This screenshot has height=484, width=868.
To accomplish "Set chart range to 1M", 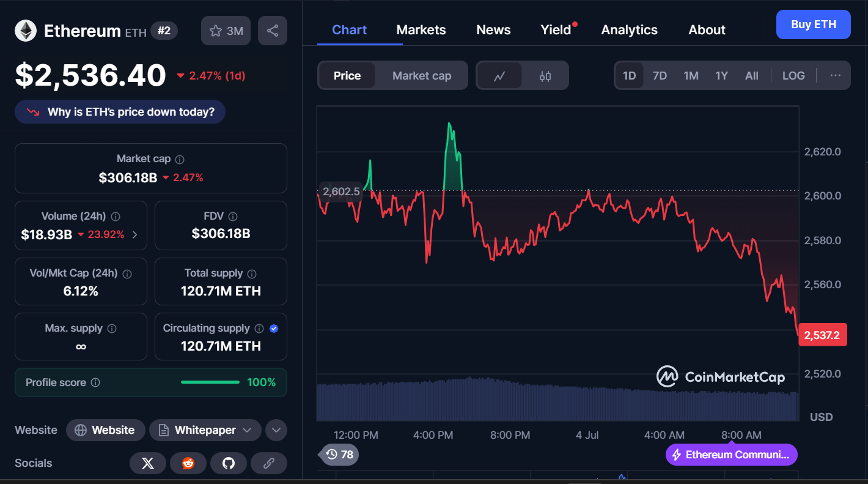I will pyautogui.click(x=691, y=76).
